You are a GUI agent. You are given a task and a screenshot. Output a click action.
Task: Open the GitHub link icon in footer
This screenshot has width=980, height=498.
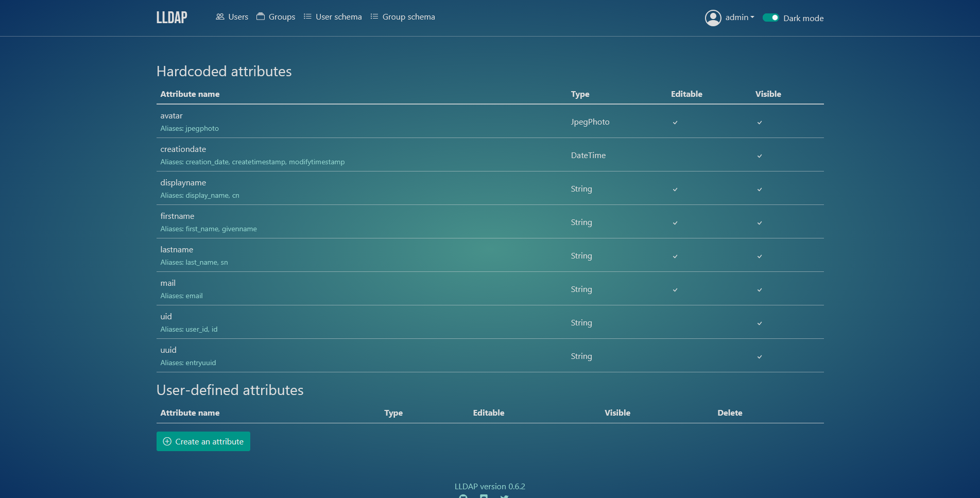coord(463,496)
